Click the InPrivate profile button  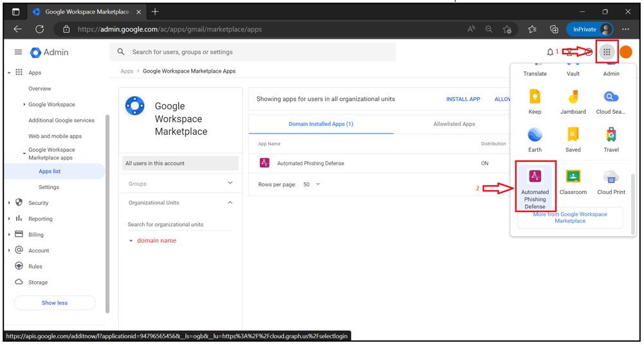click(590, 29)
